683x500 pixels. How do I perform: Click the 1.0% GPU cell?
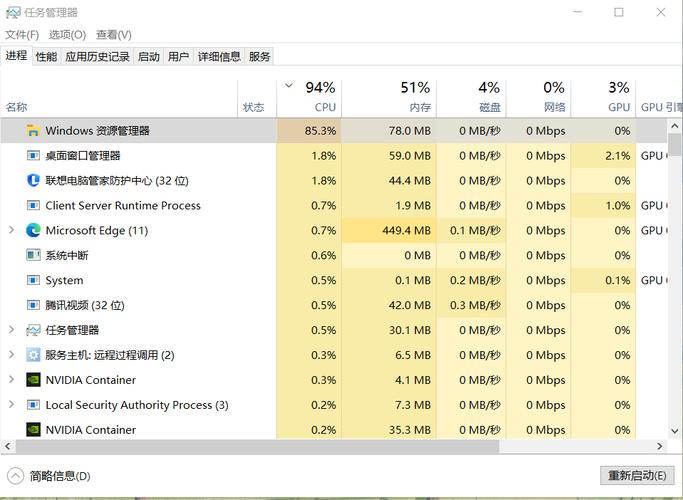(x=603, y=205)
